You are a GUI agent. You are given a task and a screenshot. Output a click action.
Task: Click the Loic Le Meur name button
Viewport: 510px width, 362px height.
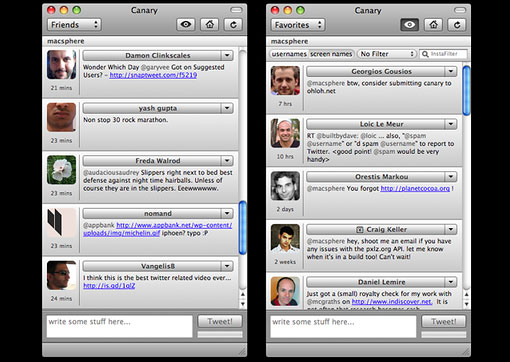point(376,124)
